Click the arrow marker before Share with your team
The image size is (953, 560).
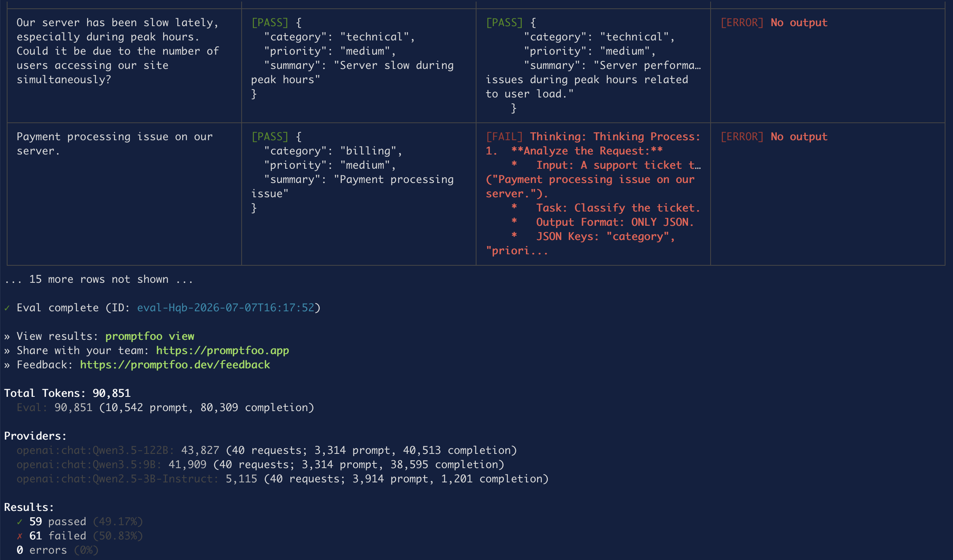7,351
